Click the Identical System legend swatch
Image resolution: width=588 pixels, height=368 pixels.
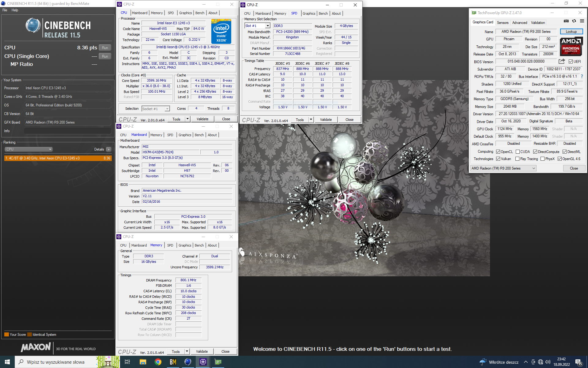point(29,335)
